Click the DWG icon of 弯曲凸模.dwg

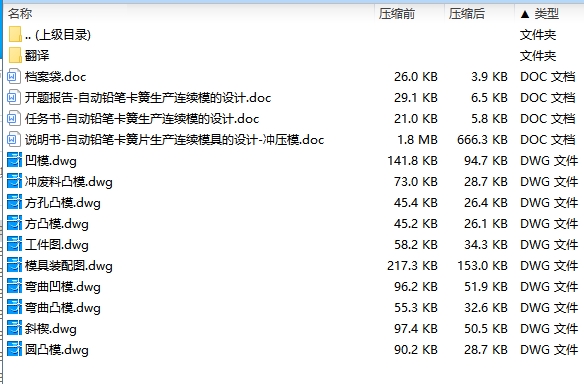click(x=15, y=308)
